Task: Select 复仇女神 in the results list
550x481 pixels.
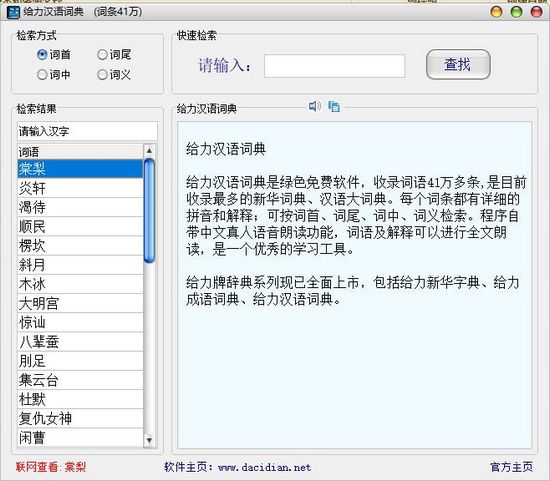Action: coord(80,419)
